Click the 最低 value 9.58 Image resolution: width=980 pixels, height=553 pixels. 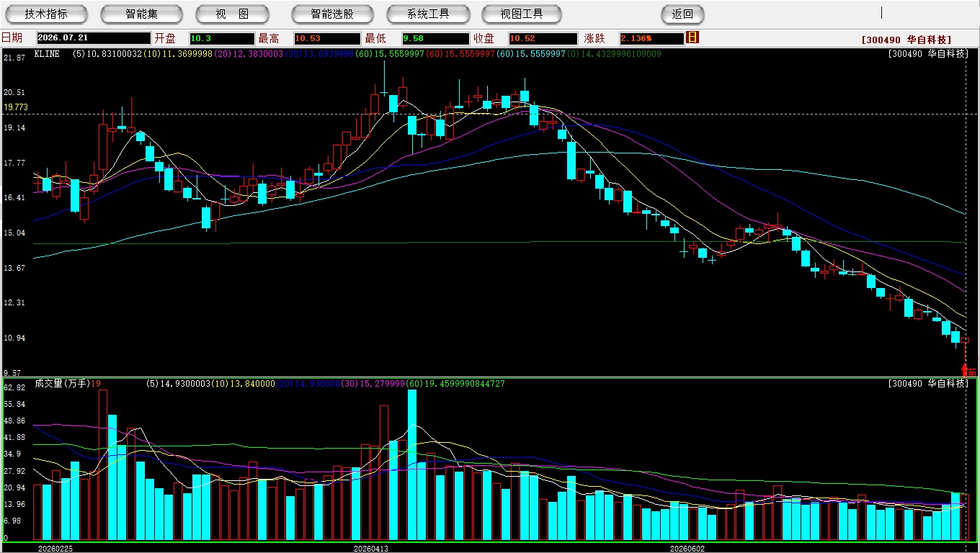436,38
